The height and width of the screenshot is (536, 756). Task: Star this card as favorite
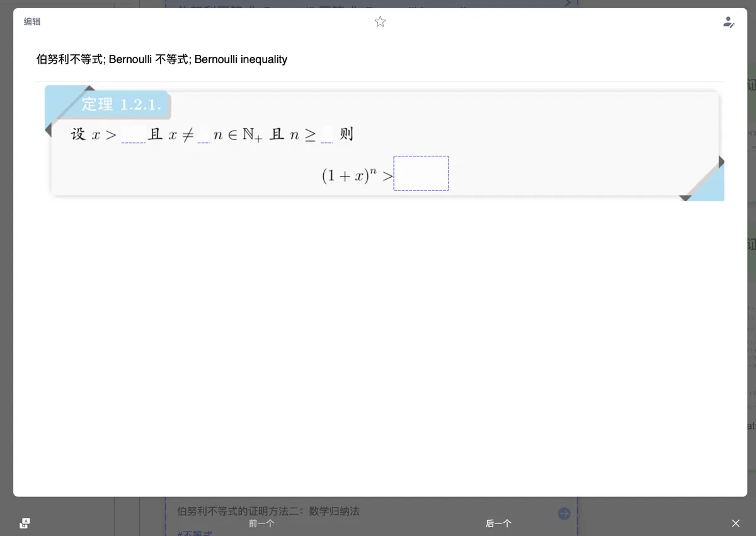coord(380,22)
